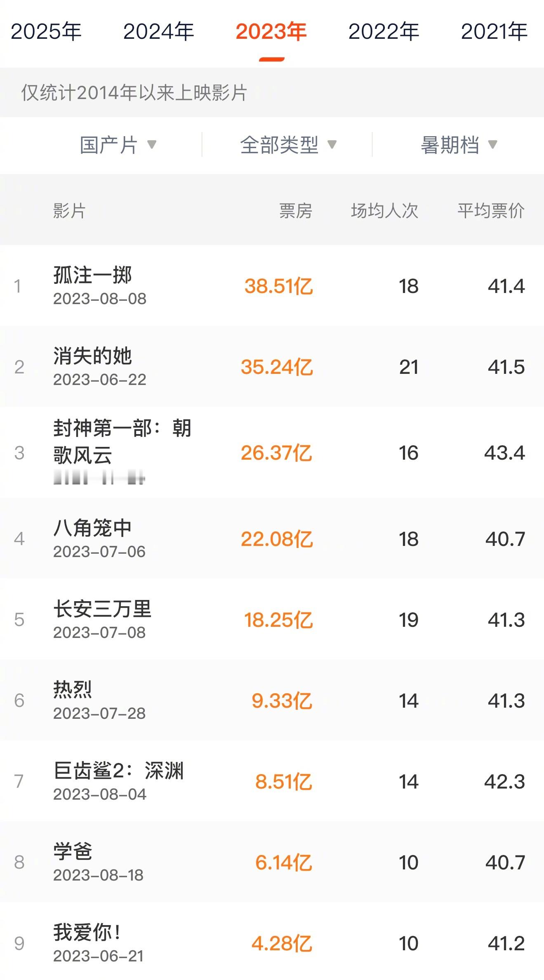Switch to the 2024年 tab

159,32
